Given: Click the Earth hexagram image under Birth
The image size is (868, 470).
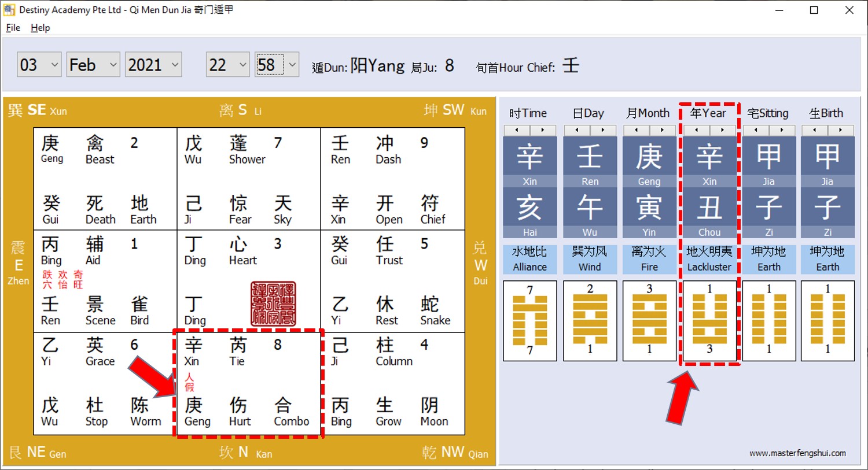Looking at the screenshot, I should click(x=827, y=321).
